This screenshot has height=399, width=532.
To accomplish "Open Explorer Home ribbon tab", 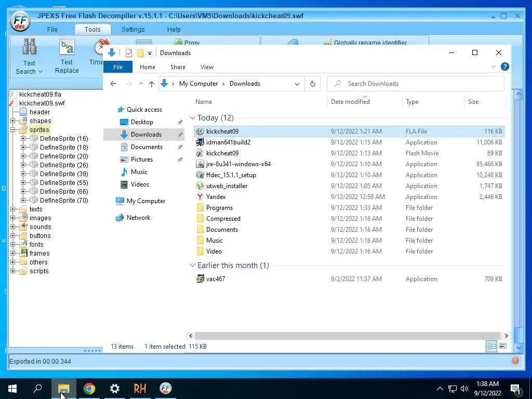I will 147,67.
